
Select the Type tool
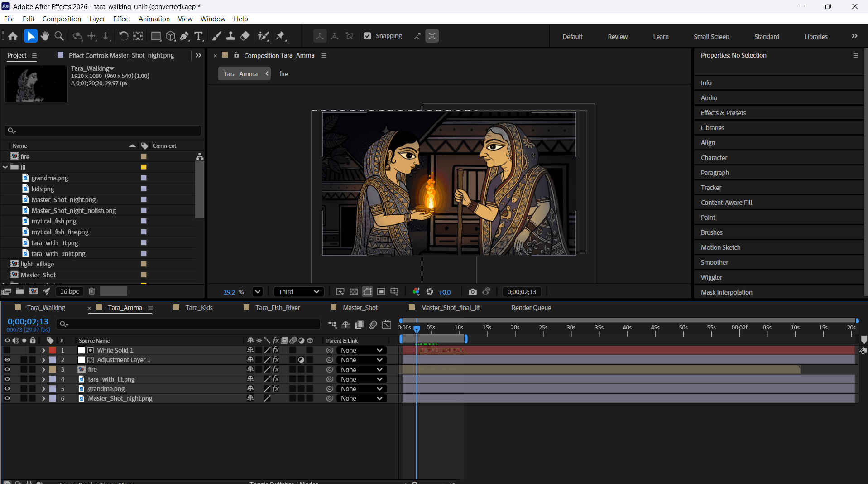(198, 36)
